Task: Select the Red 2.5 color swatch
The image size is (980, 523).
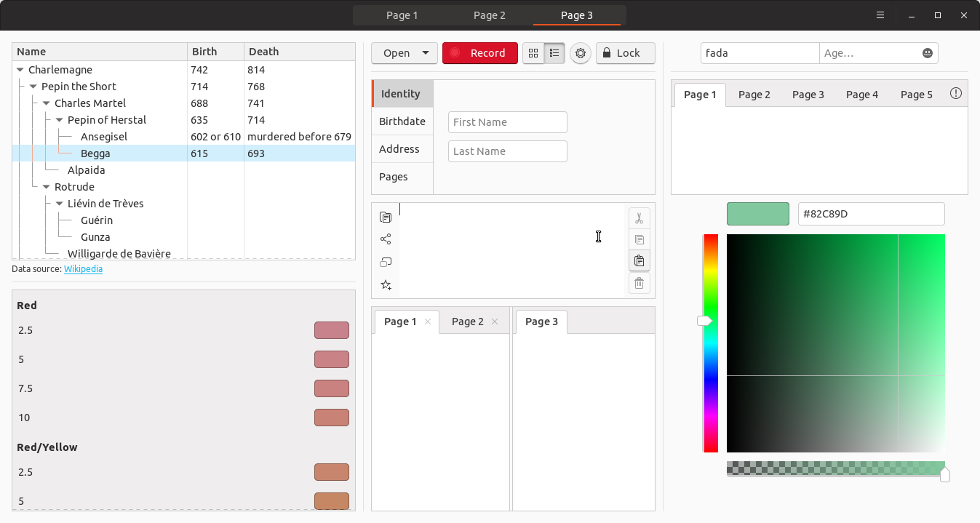Action: 332,330
